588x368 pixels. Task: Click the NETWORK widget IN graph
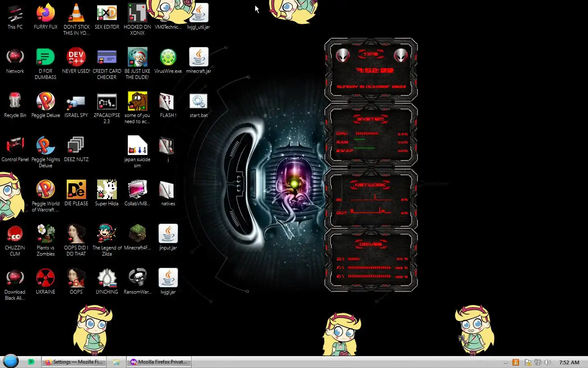[x=371, y=198]
